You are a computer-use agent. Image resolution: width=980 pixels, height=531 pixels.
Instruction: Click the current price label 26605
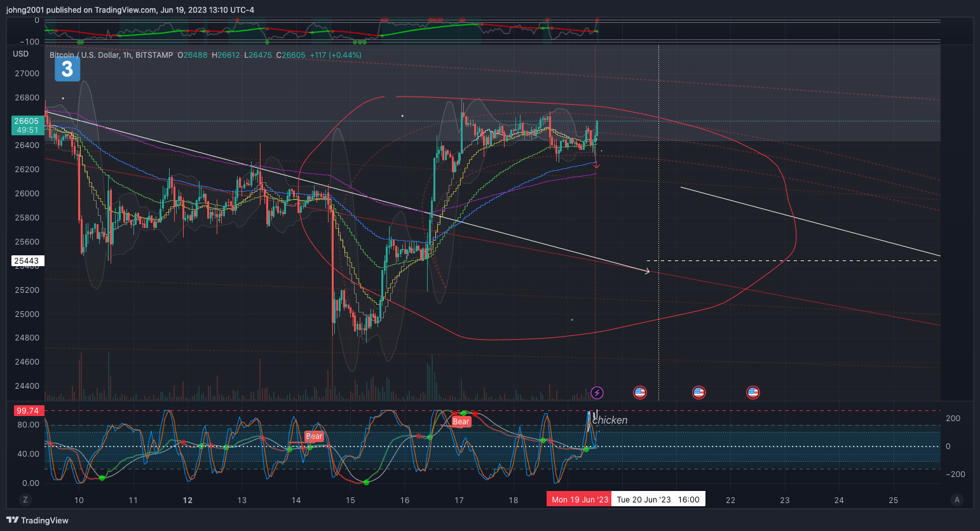(27, 121)
